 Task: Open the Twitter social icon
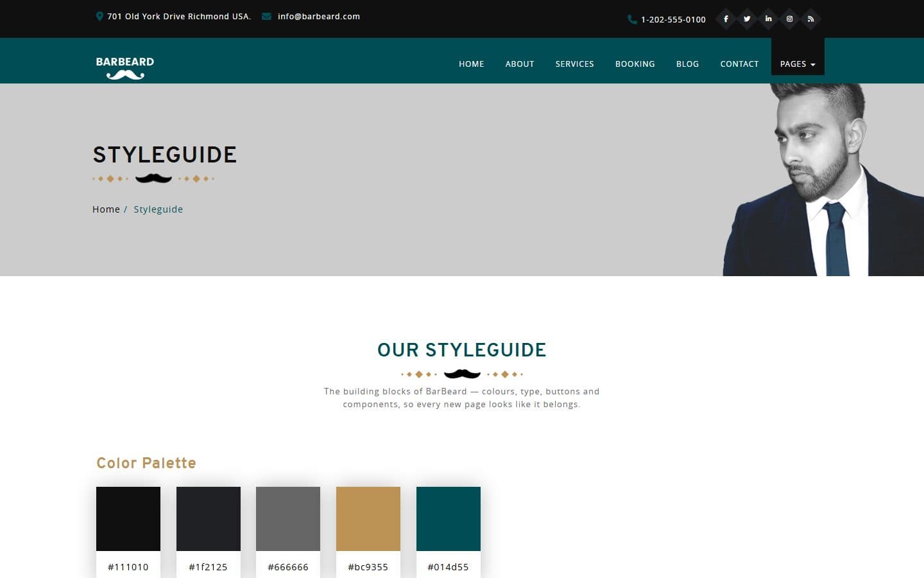pos(747,19)
